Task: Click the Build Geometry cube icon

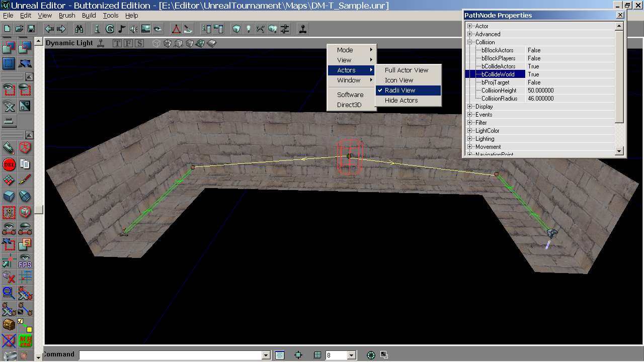Action: tap(236, 29)
